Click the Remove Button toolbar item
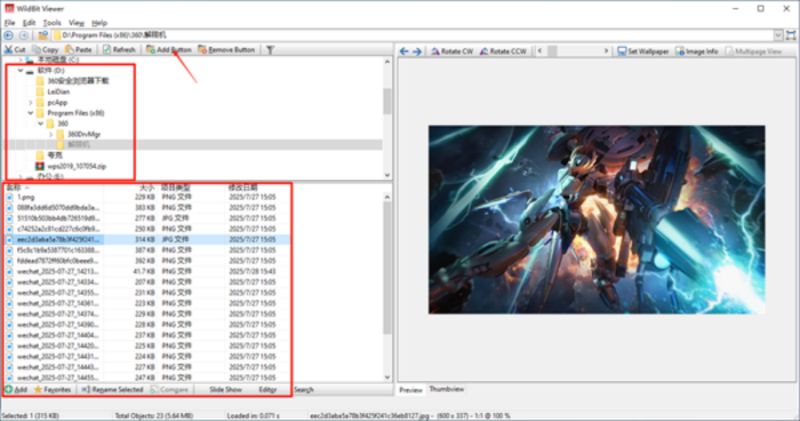This screenshot has height=421, width=800. click(227, 49)
